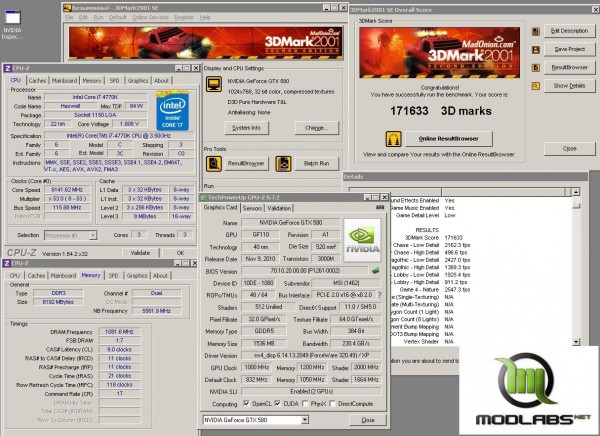Click the Online ResultBrowser trophy icon
600x436 pixels.
click(x=393, y=139)
